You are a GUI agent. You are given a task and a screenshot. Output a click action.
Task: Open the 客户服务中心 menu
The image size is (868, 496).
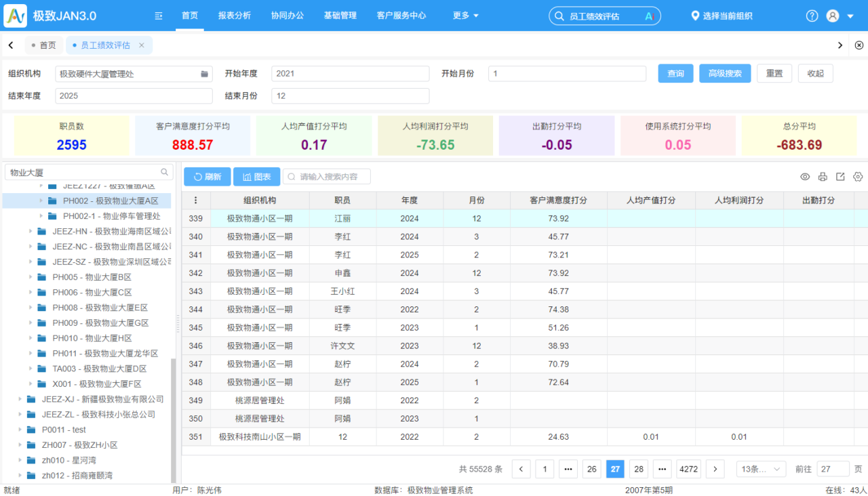pyautogui.click(x=401, y=16)
